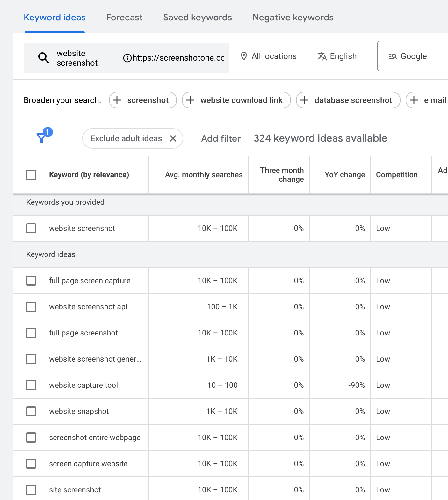The image size is (448, 500).
Task: Click 'Keywords you provided' section label
Action: coord(65,202)
